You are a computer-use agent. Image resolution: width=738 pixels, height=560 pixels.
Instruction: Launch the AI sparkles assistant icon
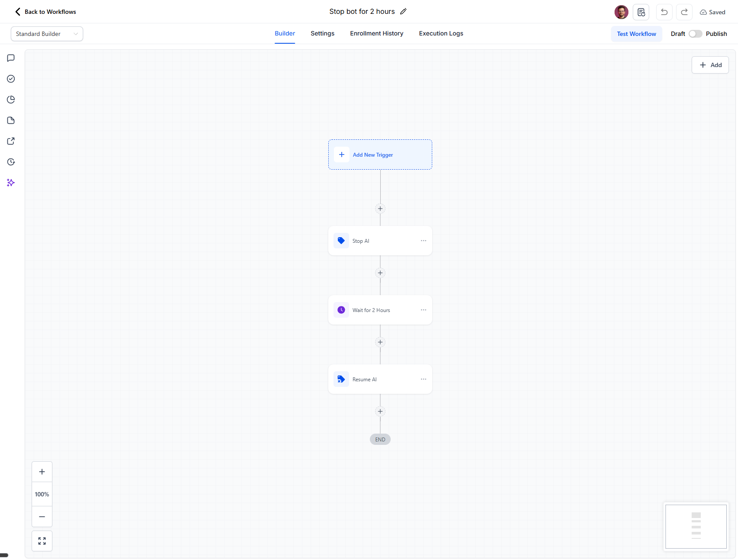[x=10, y=183]
